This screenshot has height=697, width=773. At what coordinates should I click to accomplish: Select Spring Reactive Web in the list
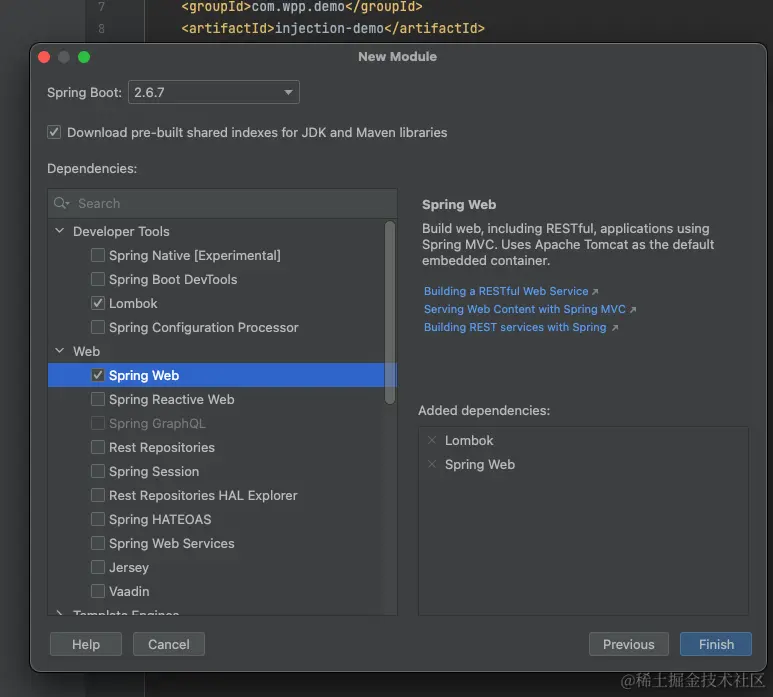point(171,399)
